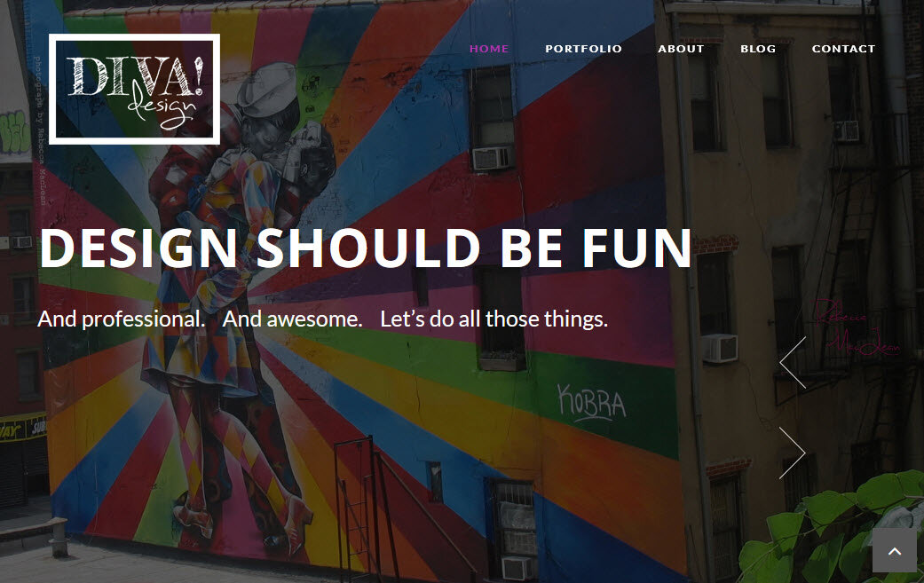Click the green leaves in the corner
The height and width of the screenshot is (583, 924).
tap(831, 530)
